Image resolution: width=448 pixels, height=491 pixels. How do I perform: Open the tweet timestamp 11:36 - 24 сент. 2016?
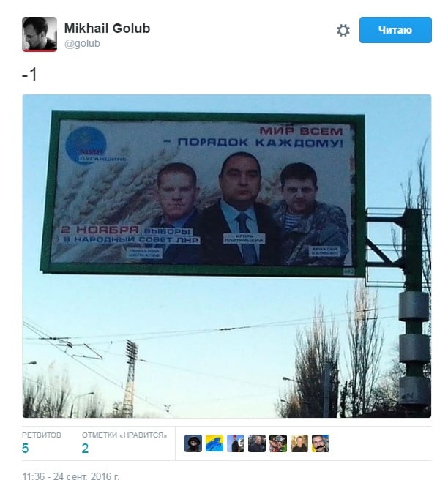pyautogui.click(x=71, y=476)
